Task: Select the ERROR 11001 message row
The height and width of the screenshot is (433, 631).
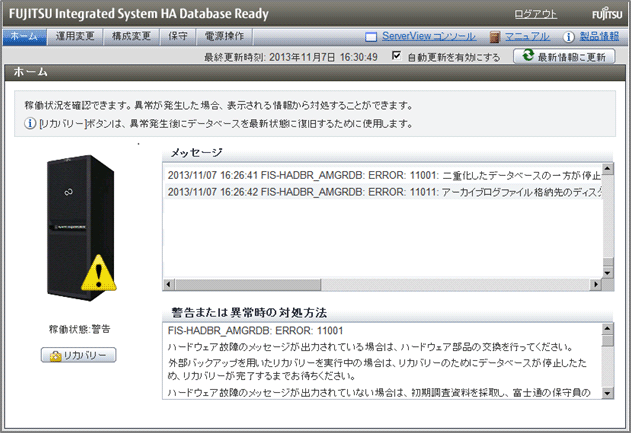Action: click(x=384, y=176)
